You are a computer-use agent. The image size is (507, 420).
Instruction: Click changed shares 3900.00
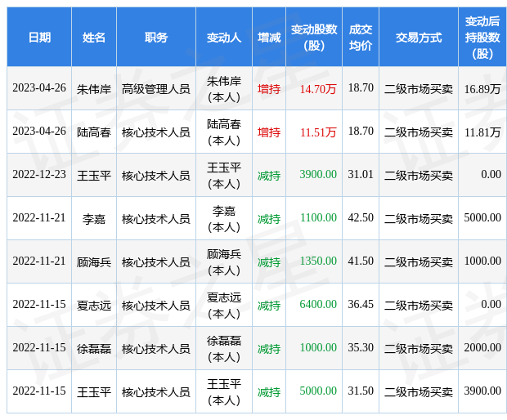318,175
